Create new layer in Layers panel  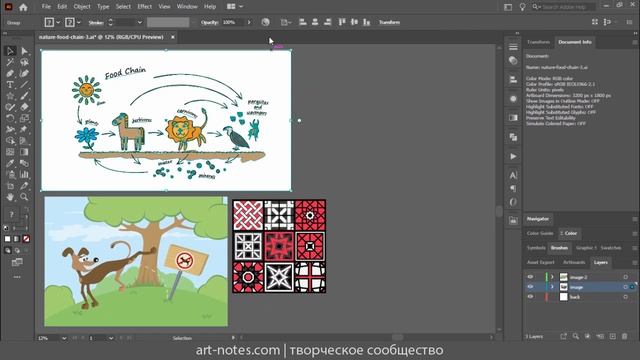pos(612,336)
